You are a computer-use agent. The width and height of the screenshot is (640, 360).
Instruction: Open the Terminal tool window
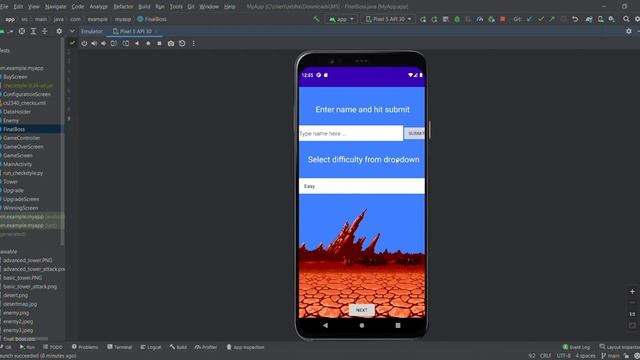120,347
